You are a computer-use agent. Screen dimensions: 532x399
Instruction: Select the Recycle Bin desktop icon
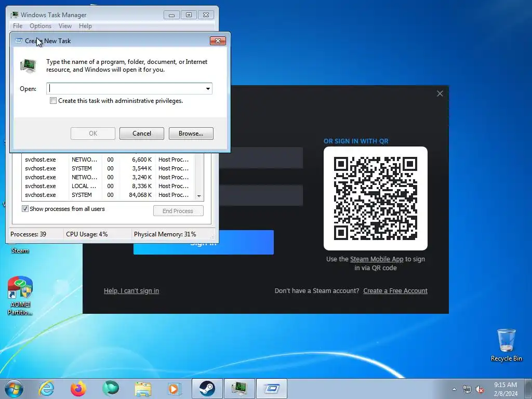506,345
